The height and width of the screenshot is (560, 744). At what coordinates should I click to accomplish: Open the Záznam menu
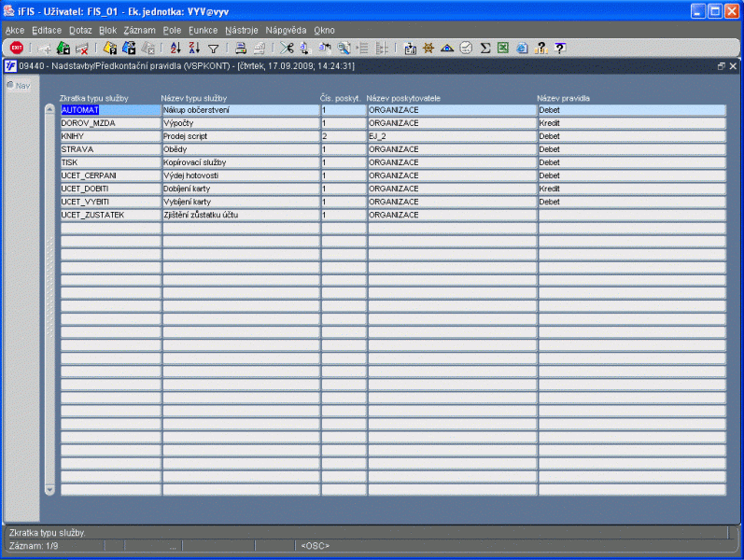(x=139, y=31)
